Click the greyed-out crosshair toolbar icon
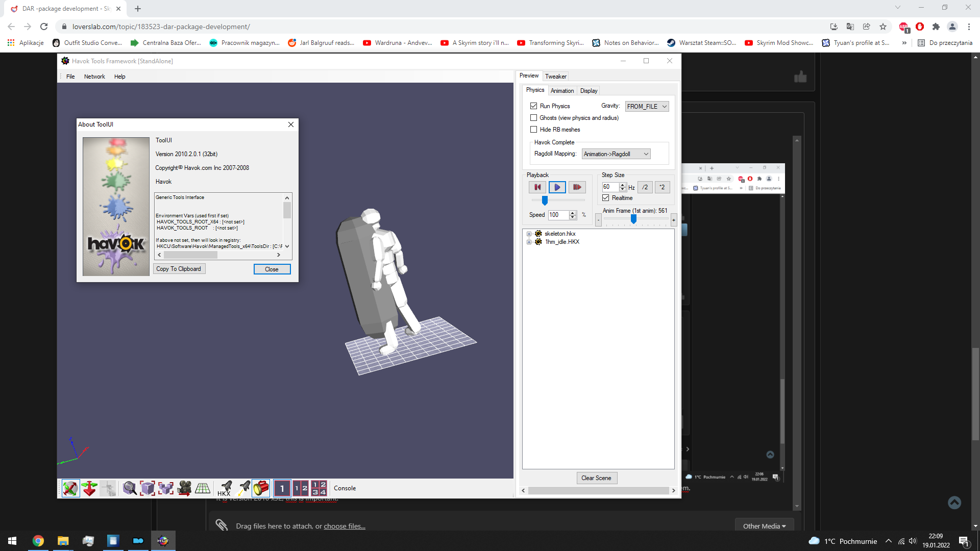Image resolution: width=980 pixels, height=551 pixels. pyautogui.click(x=108, y=488)
